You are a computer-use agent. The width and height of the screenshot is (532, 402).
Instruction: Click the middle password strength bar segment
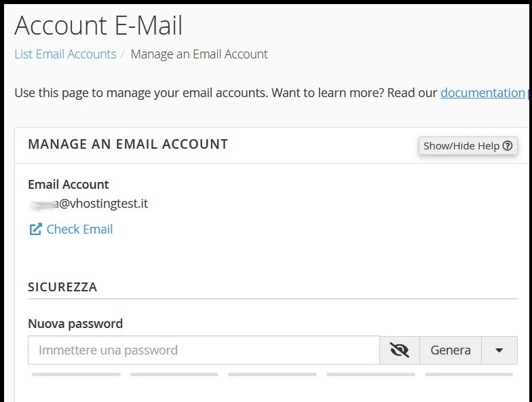tap(272, 374)
